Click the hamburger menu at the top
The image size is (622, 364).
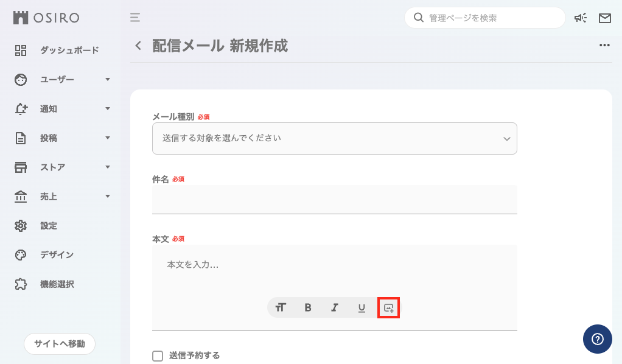134,18
